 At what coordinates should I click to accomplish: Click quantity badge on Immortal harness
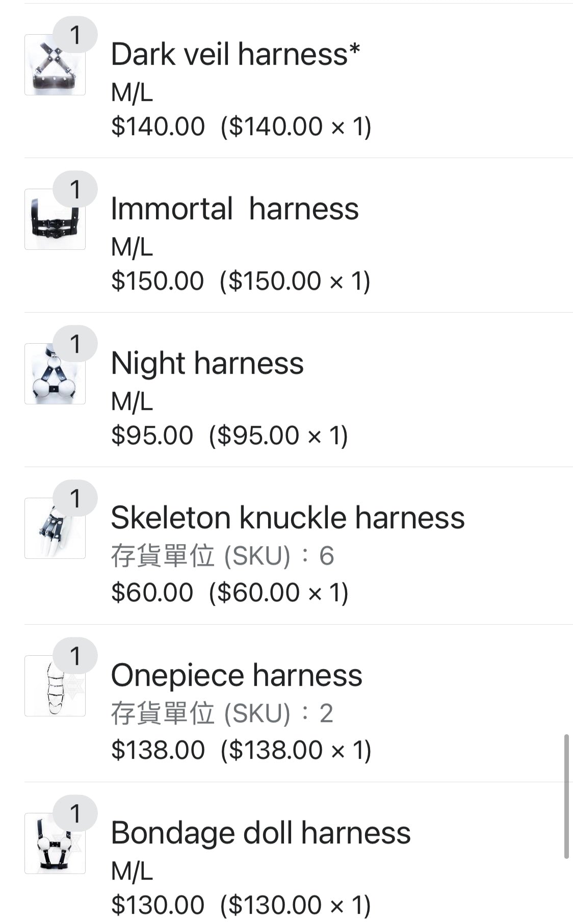75,189
